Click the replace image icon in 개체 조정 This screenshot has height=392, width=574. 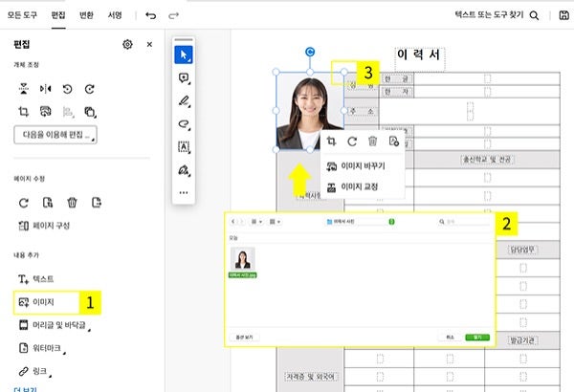(45, 111)
